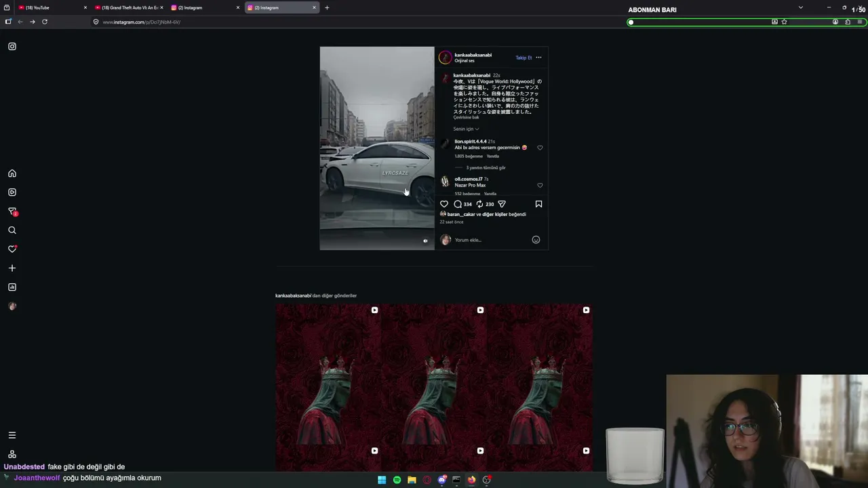Like o8.cosmos.l7's comment
868x488 pixels.
coord(540,185)
